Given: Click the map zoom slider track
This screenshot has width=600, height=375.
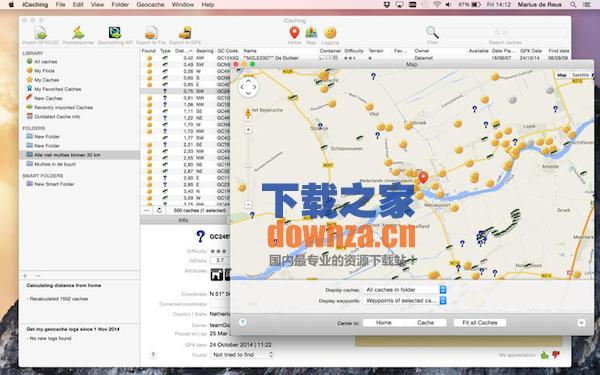Looking at the screenshot, I should coord(248,167).
